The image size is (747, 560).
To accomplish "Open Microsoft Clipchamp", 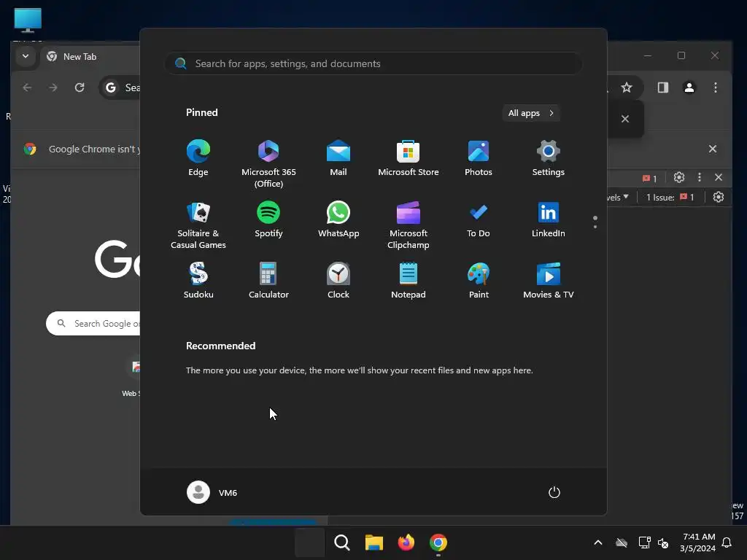I will pos(409,225).
